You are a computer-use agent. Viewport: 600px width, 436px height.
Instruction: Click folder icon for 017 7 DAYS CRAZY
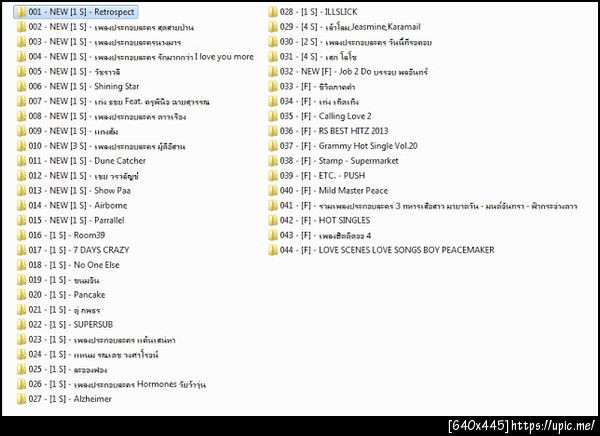click(x=21, y=250)
